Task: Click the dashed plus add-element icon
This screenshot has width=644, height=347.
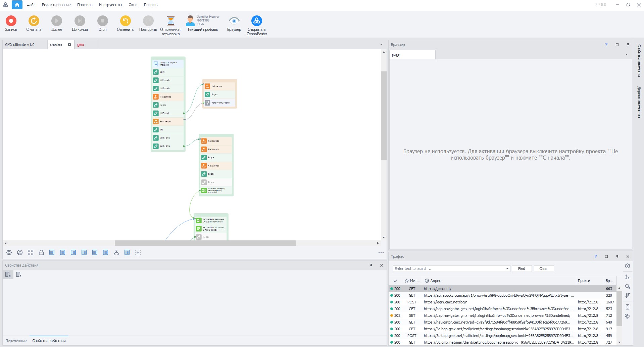Action: point(138,252)
